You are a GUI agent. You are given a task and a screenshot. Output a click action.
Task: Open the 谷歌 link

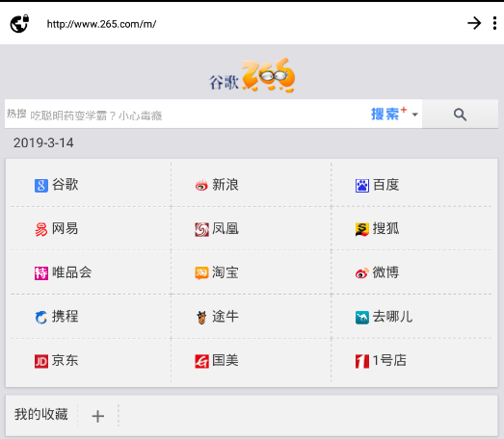tap(66, 185)
